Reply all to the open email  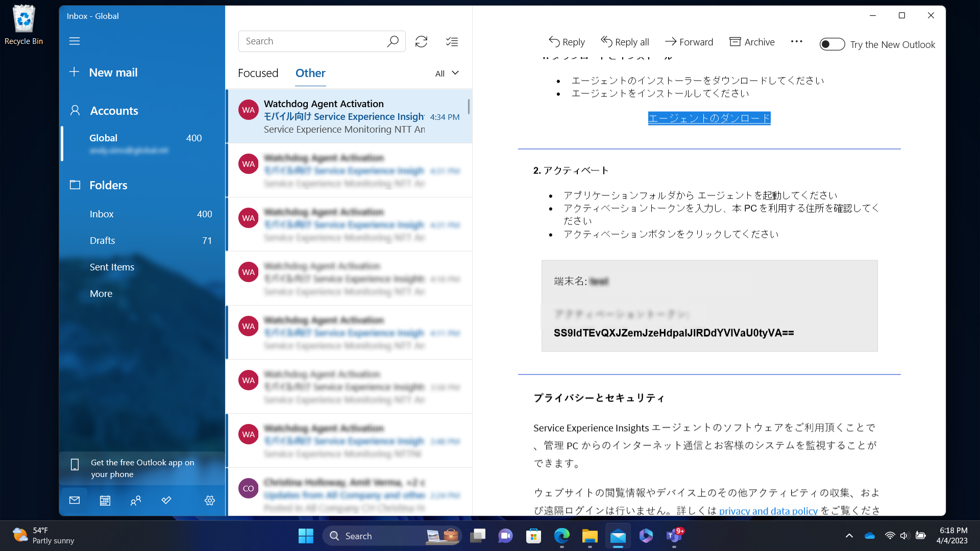click(625, 42)
